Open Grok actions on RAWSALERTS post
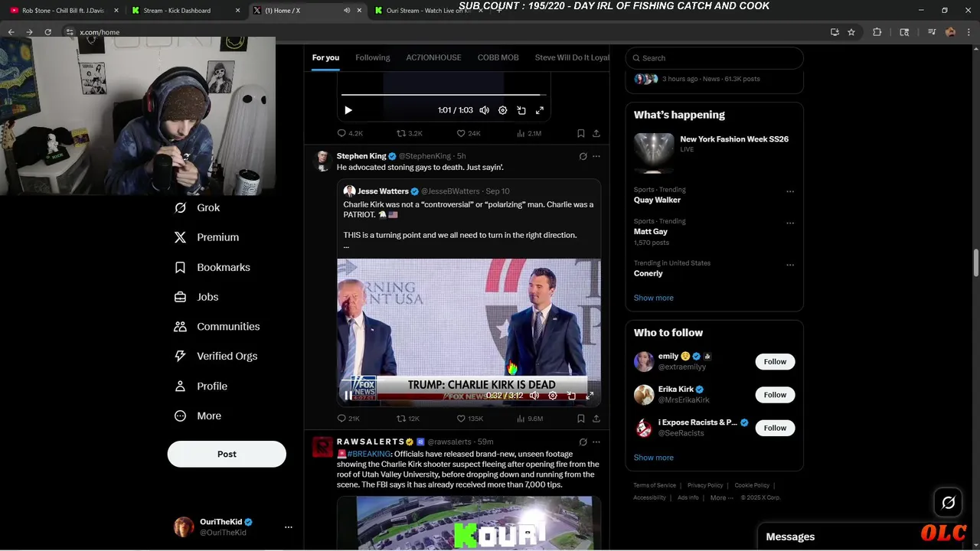The height and width of the screenshot is (551, 980). coord(583,442)
